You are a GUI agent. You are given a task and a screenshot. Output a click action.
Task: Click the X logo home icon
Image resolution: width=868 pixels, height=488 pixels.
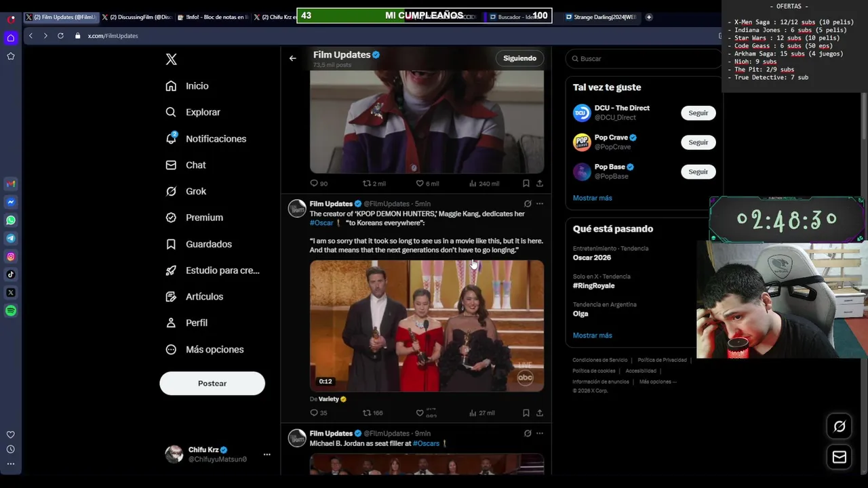(172, 60)
